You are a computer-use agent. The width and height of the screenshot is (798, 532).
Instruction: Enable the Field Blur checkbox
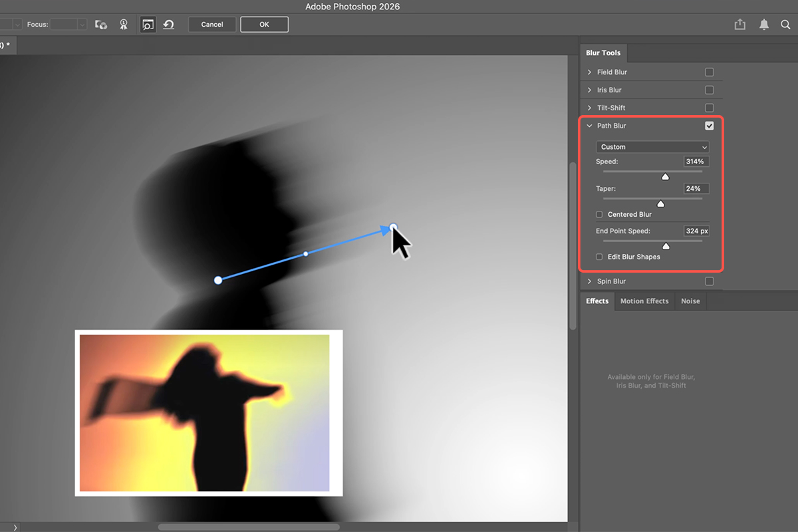point(709,72)
